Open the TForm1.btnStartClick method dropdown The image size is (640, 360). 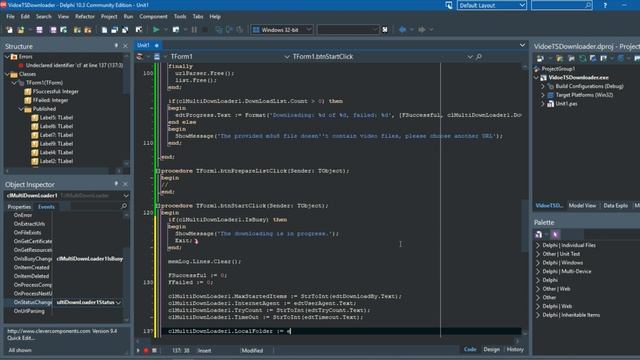[470, 57]
